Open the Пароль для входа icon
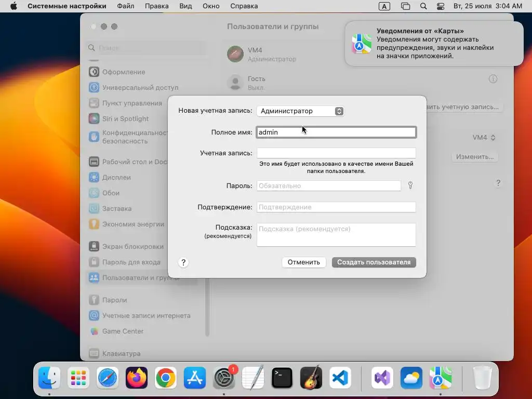Screen dimensions: 532x399 tap(94, 262)
